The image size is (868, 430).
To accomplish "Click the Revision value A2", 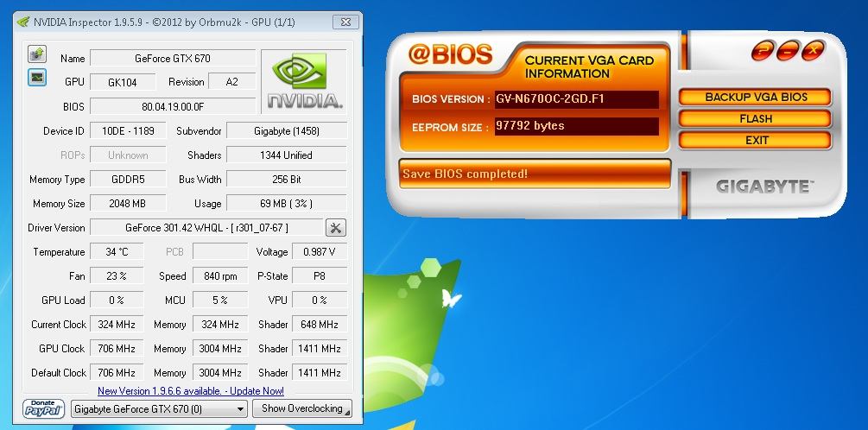I will (x=232, y=82).
